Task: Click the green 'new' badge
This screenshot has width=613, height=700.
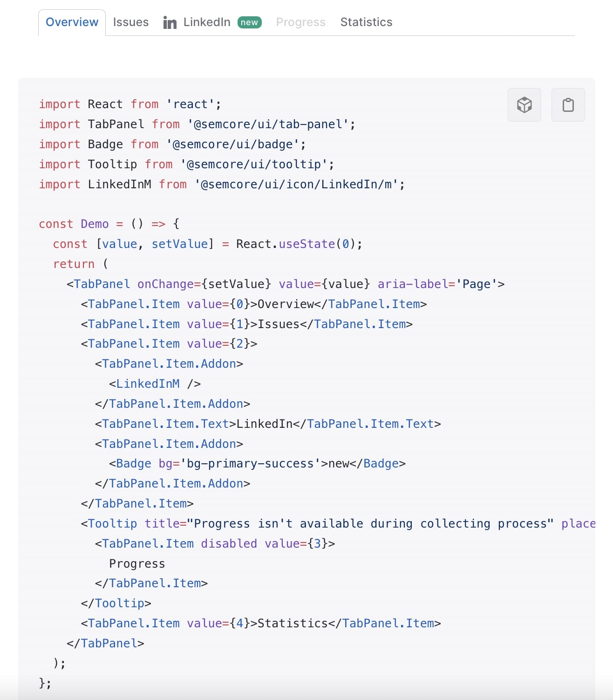Action: (250, 21)
